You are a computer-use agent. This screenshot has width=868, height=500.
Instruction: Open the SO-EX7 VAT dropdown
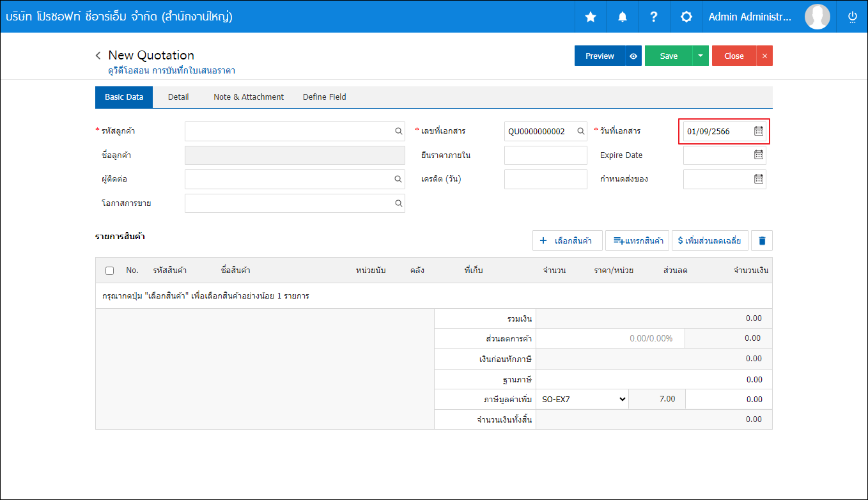click(x=582, y=399)
